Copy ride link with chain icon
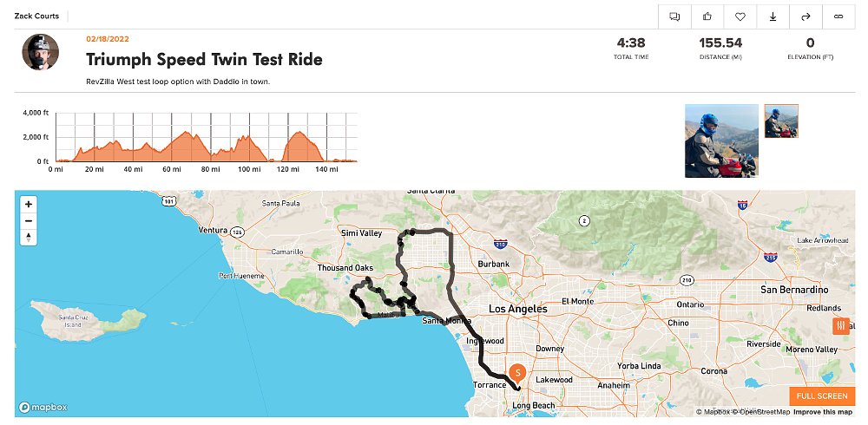The image size is (868, 425). click(x=838, y=16)
